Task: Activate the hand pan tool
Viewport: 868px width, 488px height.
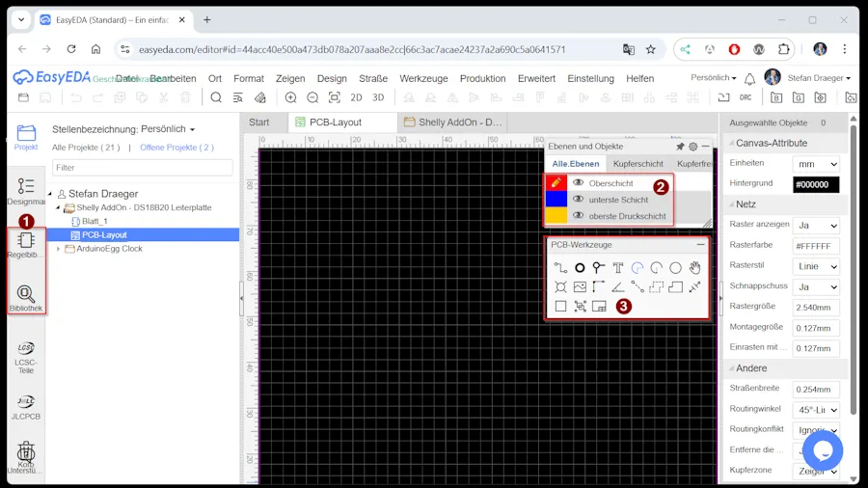Action: point(694,267)
